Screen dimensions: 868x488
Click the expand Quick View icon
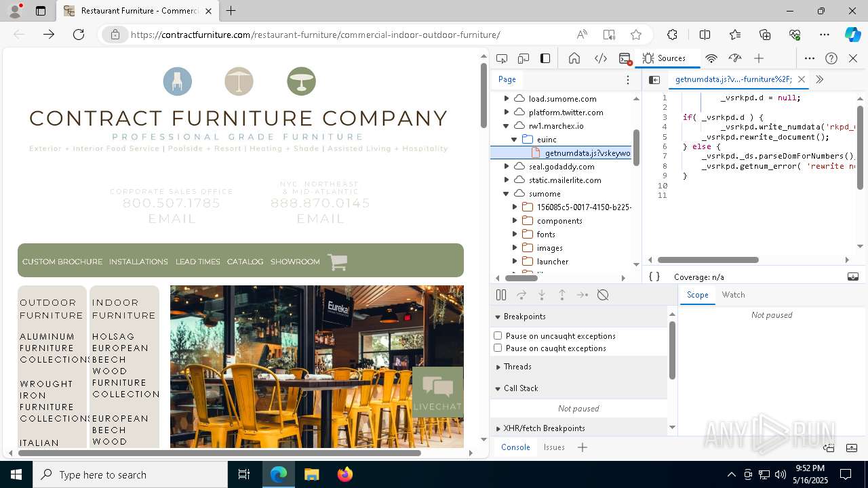853,447
